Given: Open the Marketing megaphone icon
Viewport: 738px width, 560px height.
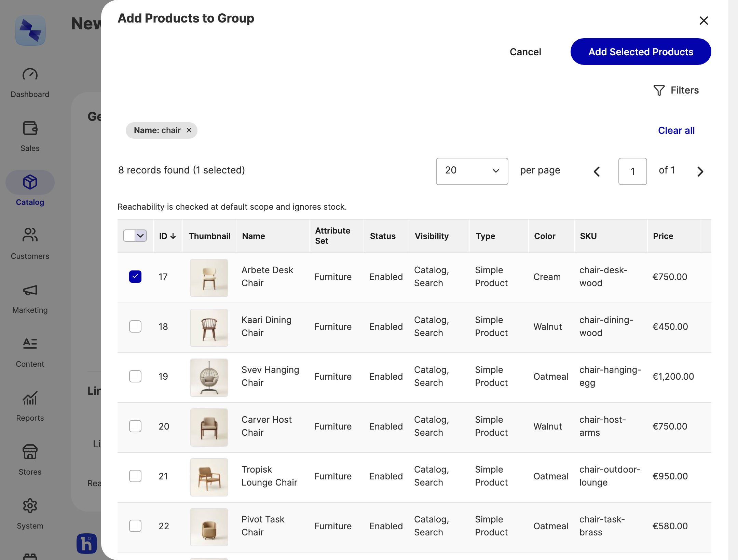Looking at the screenshot, I should click(30, 290).
